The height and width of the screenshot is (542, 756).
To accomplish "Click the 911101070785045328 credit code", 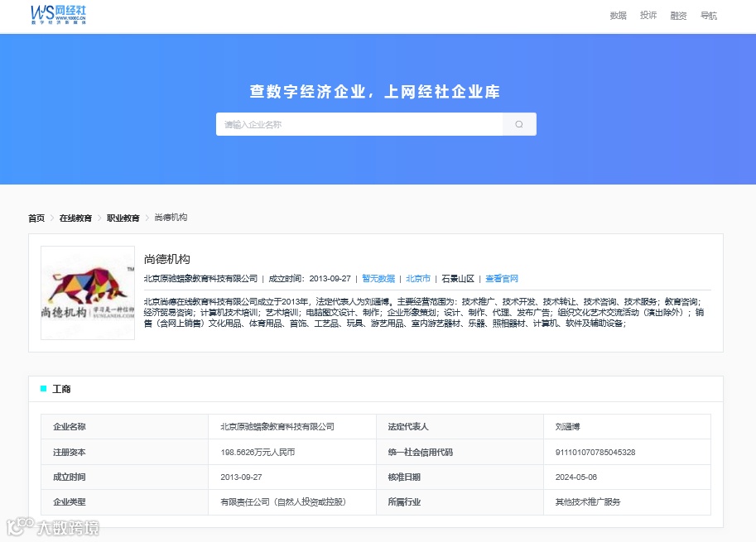I will (x=595, y=452).
